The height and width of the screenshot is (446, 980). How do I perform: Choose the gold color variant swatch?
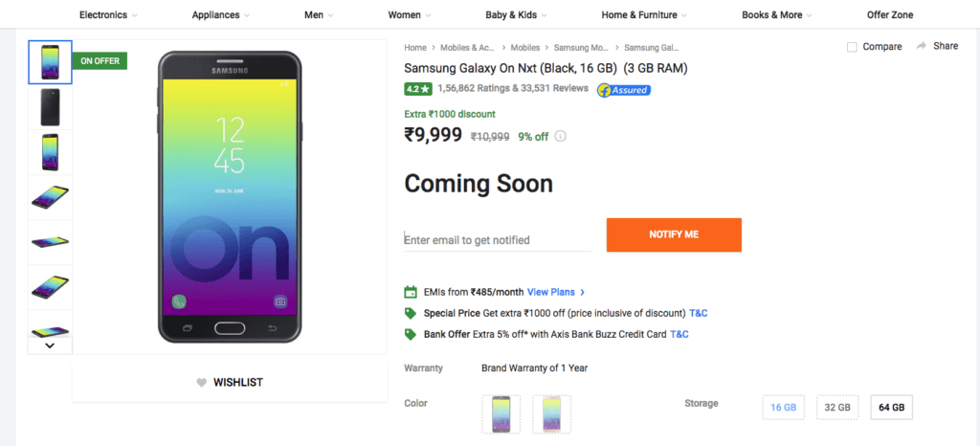[552, 414]
